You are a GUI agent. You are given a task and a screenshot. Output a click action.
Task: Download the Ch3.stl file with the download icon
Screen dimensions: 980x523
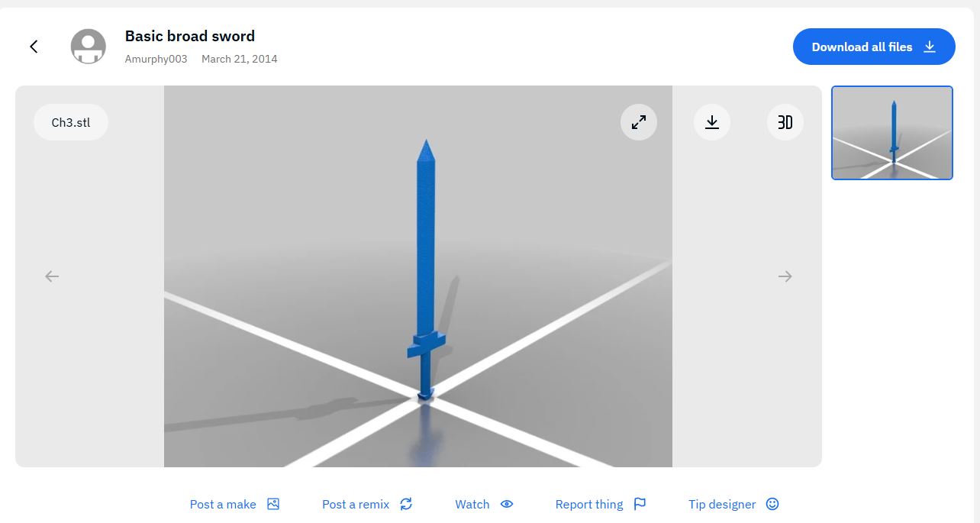click(712, 122)
